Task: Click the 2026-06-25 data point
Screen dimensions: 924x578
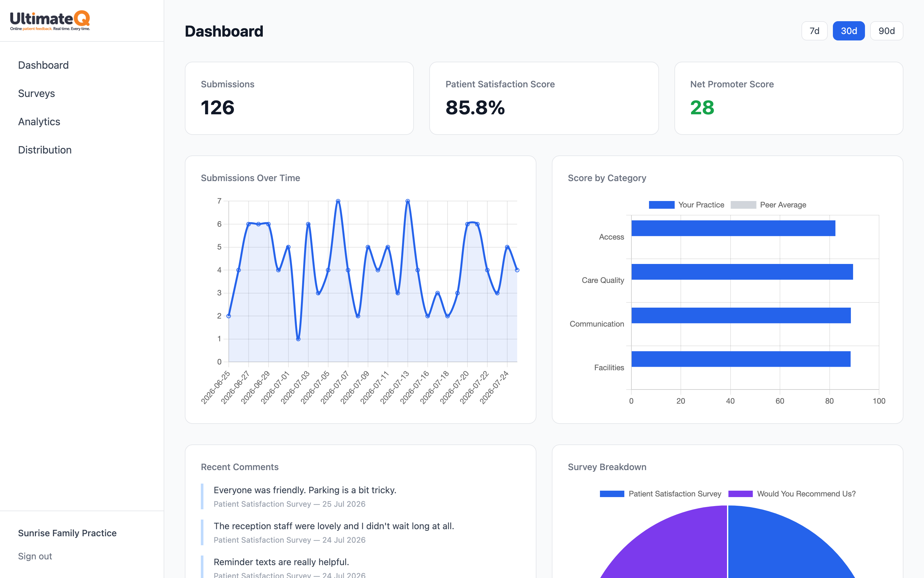Action: [229, 316]
